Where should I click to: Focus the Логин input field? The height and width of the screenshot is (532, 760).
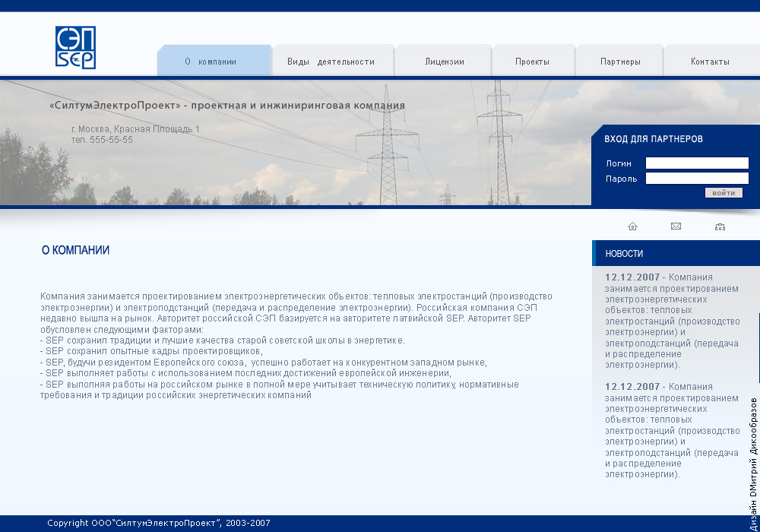(697, 163)
